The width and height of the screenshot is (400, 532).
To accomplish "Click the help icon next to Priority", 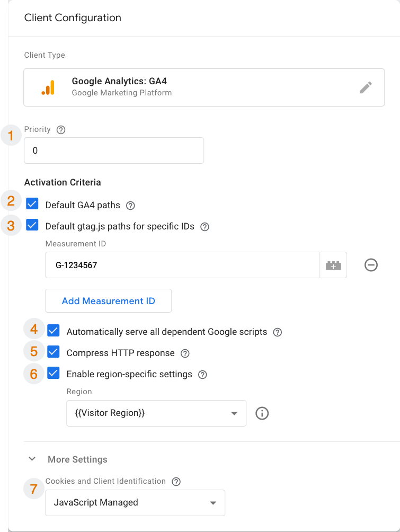I will pos(61,129).
